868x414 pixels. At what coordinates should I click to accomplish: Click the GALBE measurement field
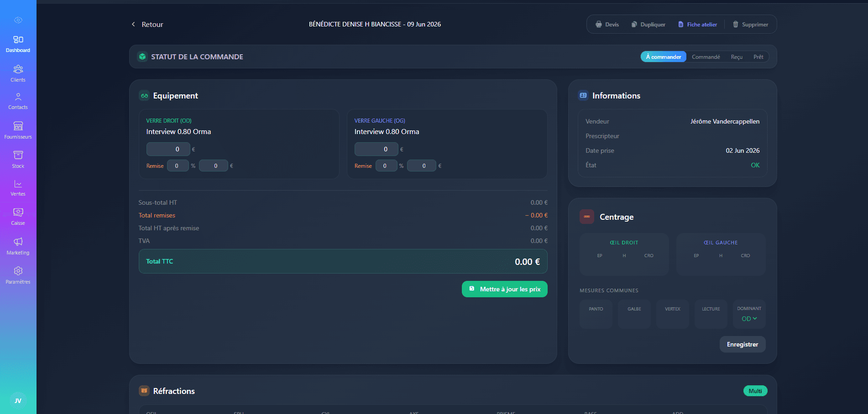634,314
